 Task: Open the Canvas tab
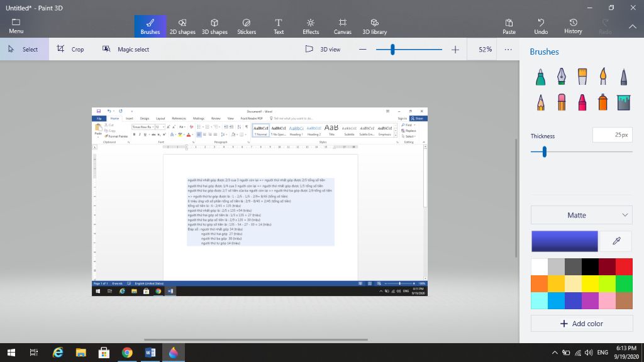coord(342,26)
